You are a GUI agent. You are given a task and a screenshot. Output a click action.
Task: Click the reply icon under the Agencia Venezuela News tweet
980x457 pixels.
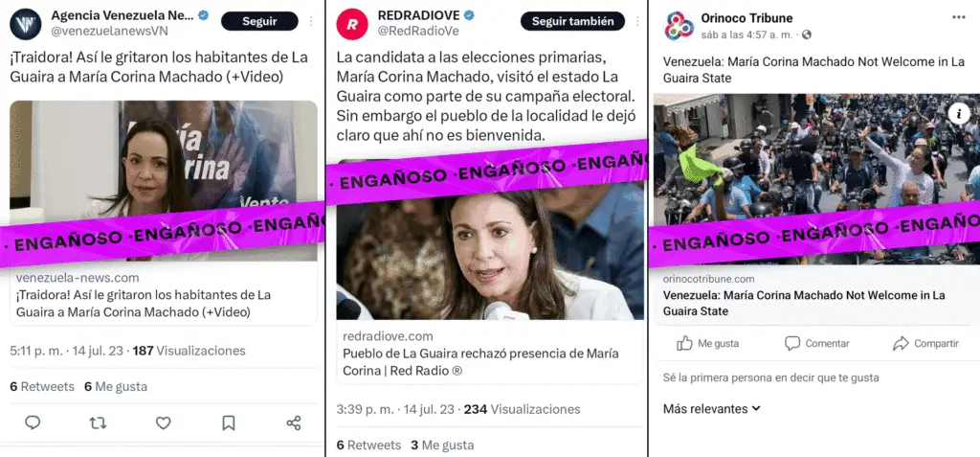(33, 423)
